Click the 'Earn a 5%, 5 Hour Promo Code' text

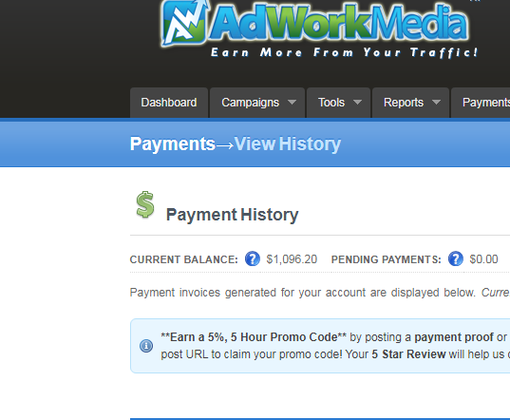pos(254,337)
